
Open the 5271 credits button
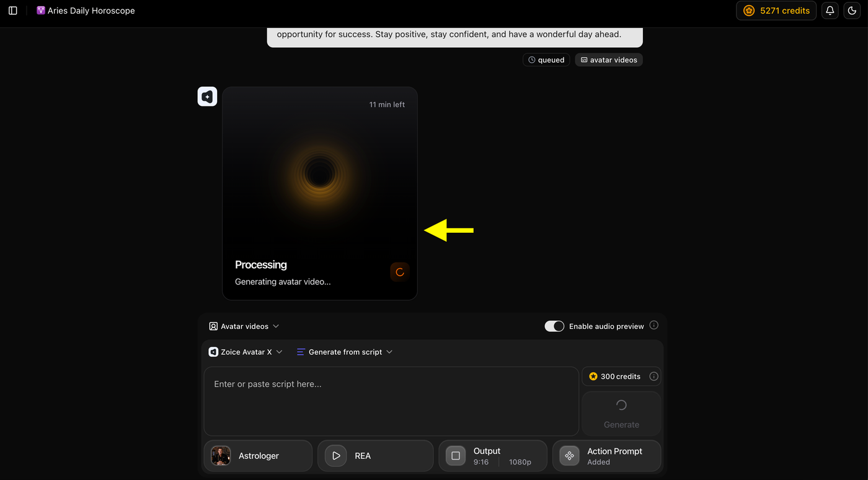(x=776, y=11)
